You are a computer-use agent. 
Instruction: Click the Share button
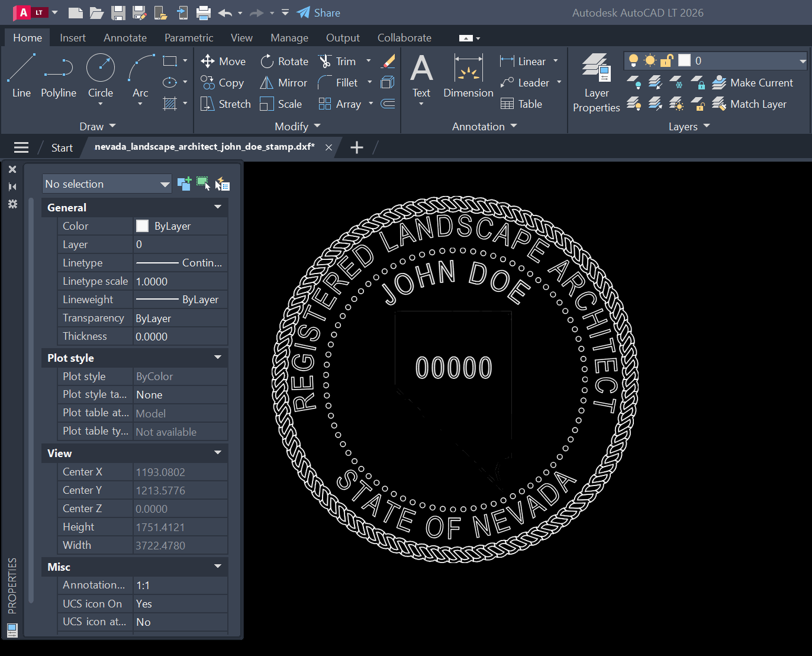(x=318, y=12)
